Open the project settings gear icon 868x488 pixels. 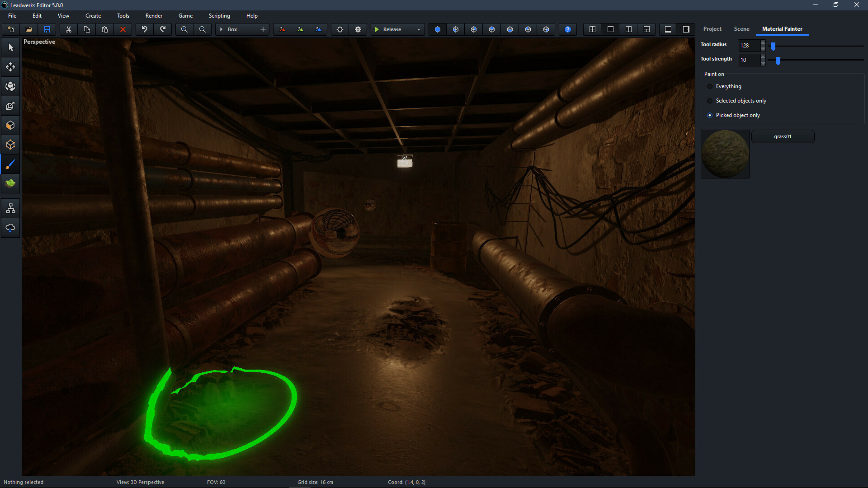[x=358, y=29]
